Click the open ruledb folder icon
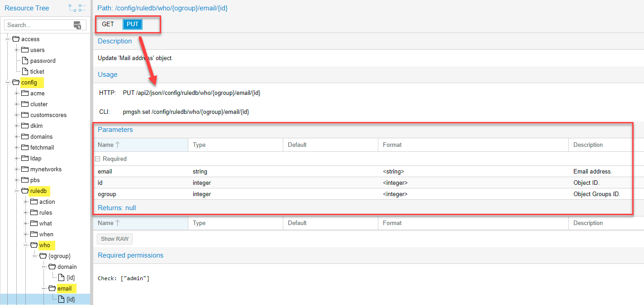644x305 pixels. coord(24,191)
